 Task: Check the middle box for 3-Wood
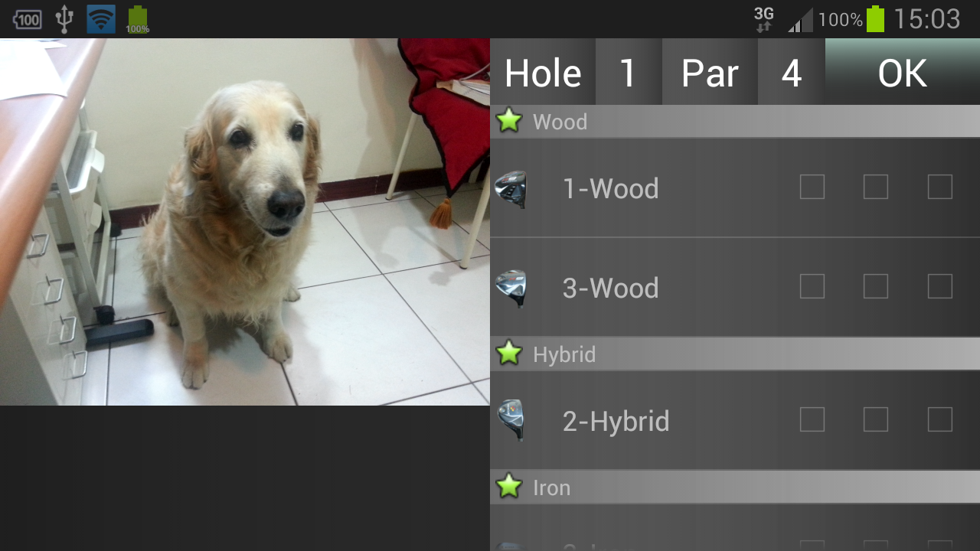coord(876,286)
